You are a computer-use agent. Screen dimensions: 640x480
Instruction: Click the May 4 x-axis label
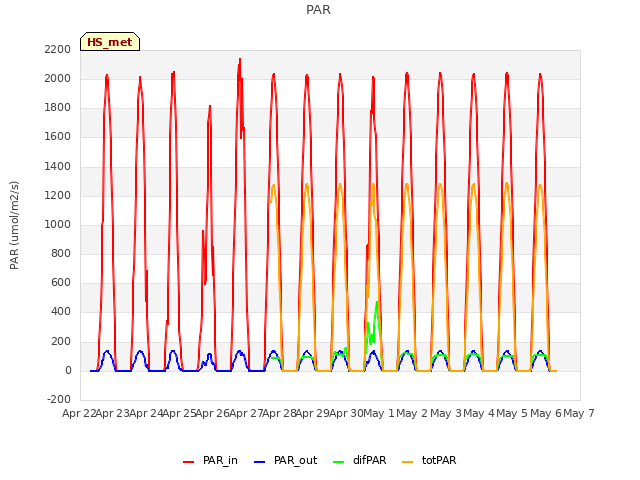pos(479,414)
